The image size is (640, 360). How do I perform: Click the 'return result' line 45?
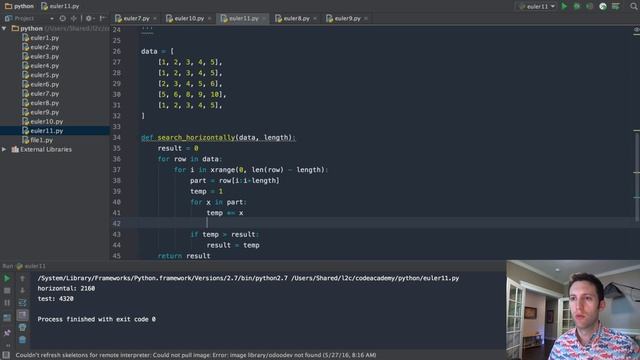[184, 256]
